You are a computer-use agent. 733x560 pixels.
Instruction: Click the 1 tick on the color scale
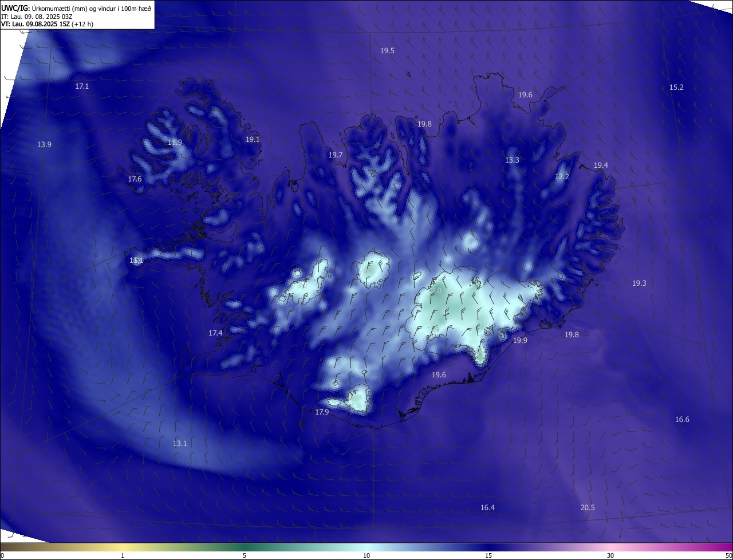[x=123, y=556]
